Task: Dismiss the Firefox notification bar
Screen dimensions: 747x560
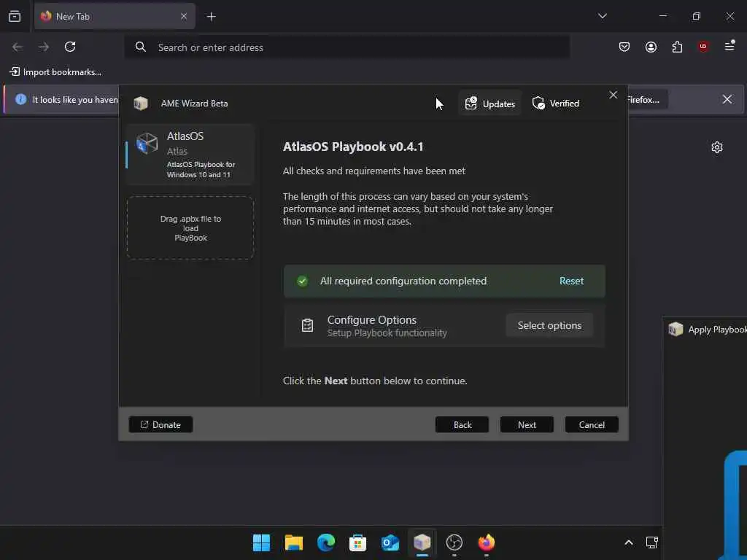Action: 727,99
